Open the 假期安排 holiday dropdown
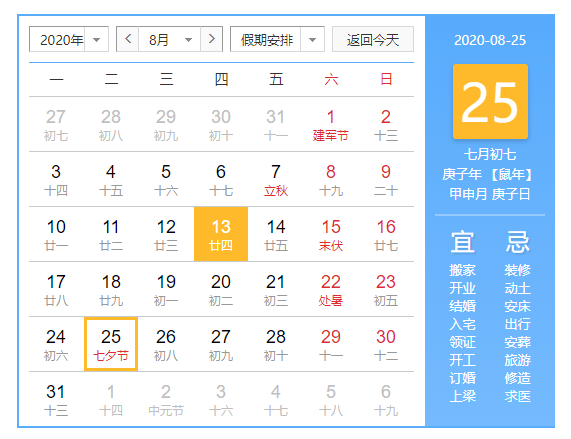The width and height of the screenshot is (571, 439). [277, 39]
